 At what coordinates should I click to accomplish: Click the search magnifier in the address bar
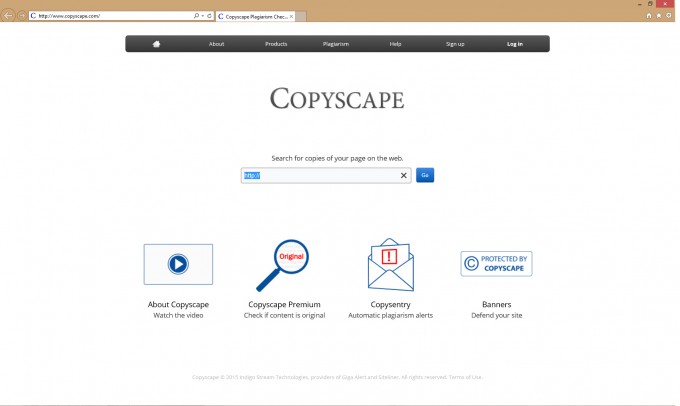click(x=196, y=16)
